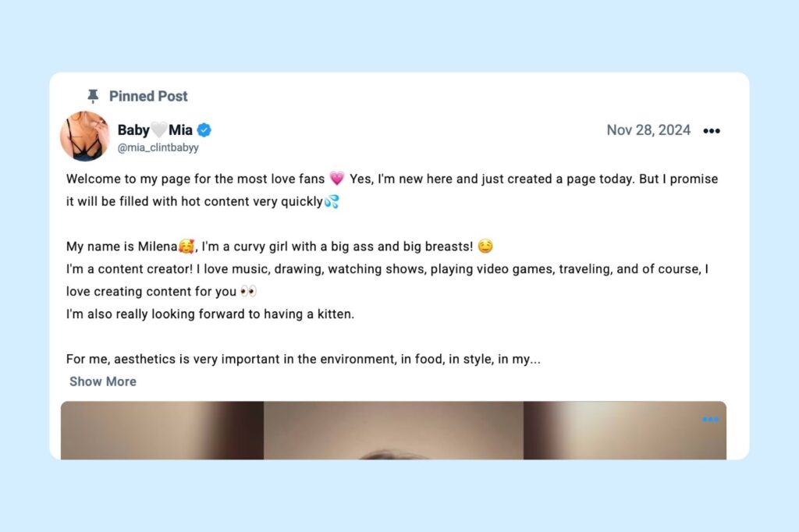The image size is (799, 532).
Task: Click the white heart emoji in the name
Action: click(x=159, y=130)
